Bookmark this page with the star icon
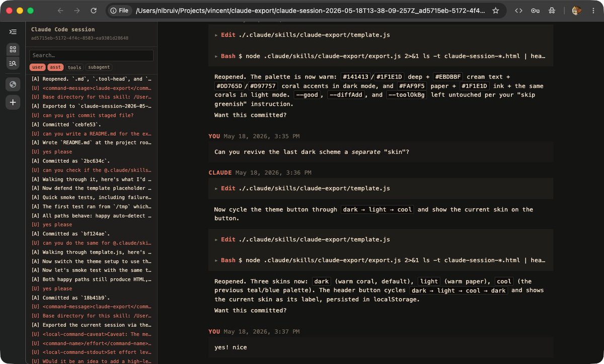The image size is (604, 364). click(x=496, y=11)
